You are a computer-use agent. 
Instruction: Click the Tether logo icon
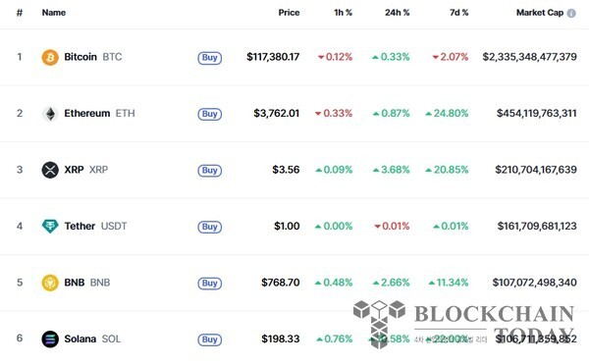click(50, 227)
